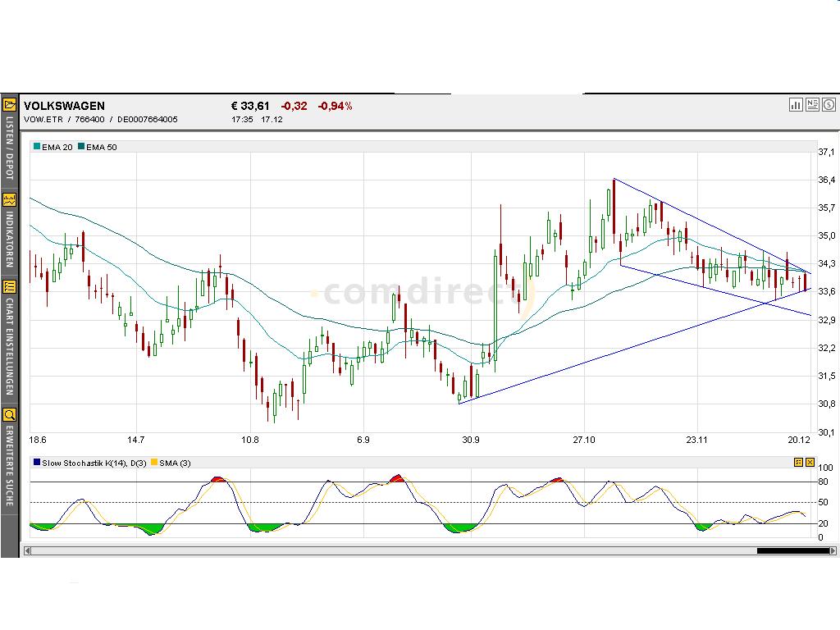Click the VOW.ETR / 766400 identifier line
This screenshot has height=630, width=840.
pos(101,120)
